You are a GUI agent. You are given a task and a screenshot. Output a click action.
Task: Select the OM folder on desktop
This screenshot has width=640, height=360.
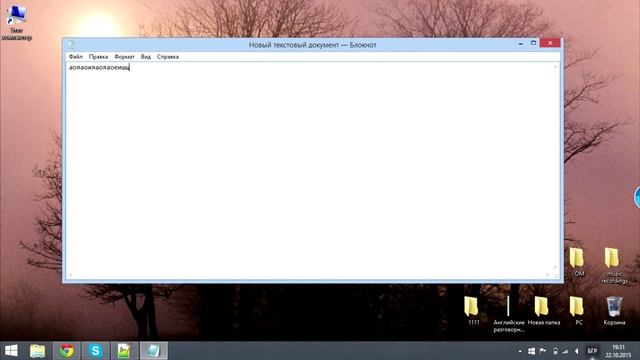click(578, 262)
